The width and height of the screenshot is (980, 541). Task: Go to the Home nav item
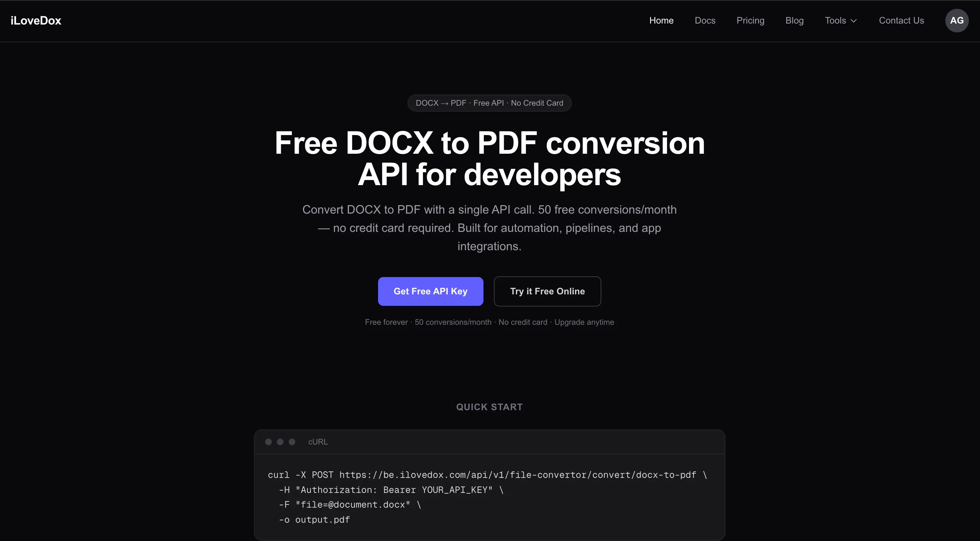(x=661, y=21)
